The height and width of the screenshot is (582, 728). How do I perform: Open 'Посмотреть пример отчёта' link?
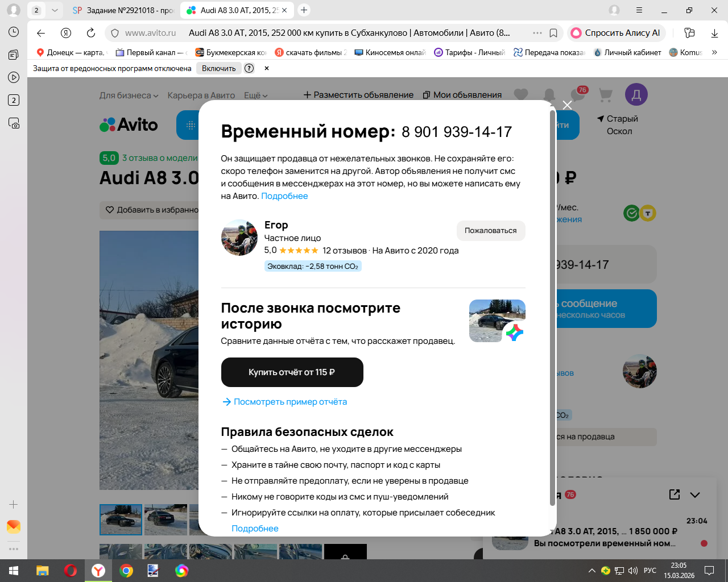pyautogui.click(x=284, y=402)
